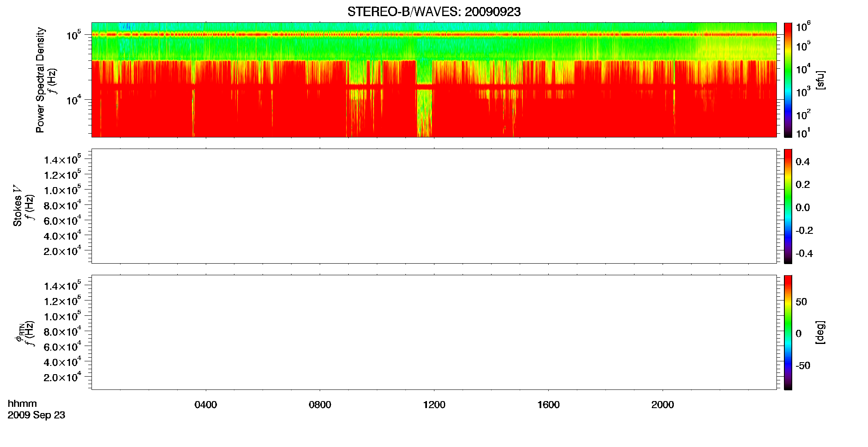Click the Power Spectral Density spectrogram panel
The height and width of the screenshot is (447, 868).
point(434,79)
